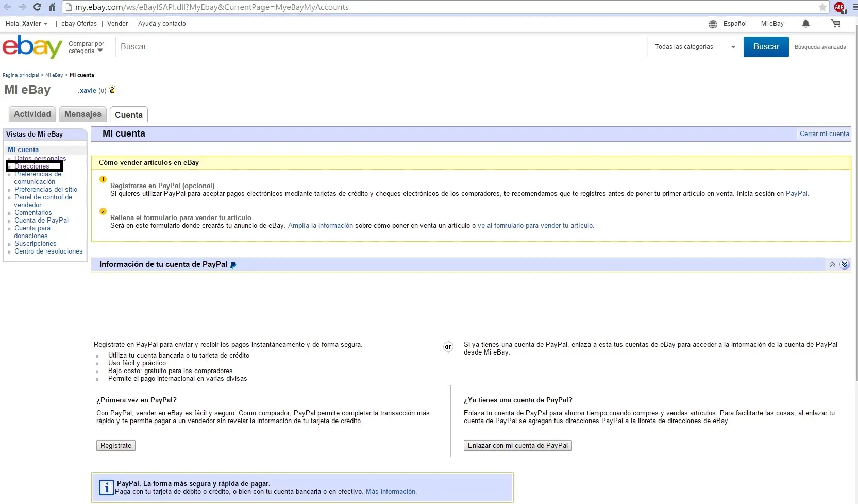Click PayPal link in step 1
Screen dimensions: 858x504
coord(797,193)
